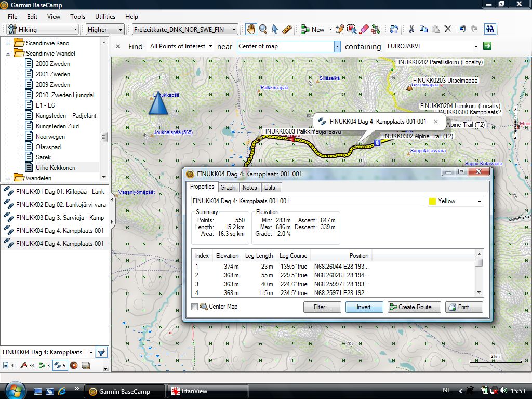This screenshot has width=532, height=399.
Task: Click the Create Route button
Action: pos(415,307)
